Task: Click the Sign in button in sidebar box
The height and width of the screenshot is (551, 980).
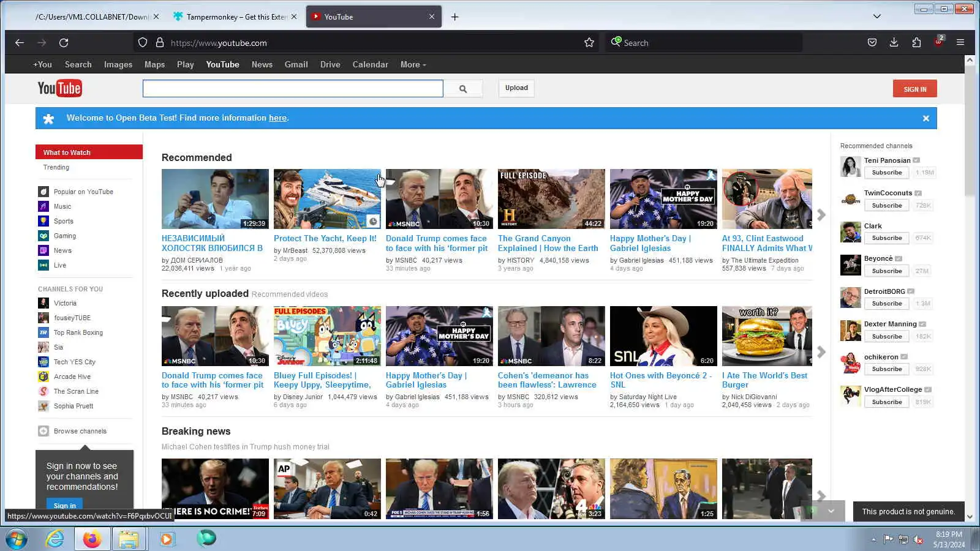Action: (65, 505)
